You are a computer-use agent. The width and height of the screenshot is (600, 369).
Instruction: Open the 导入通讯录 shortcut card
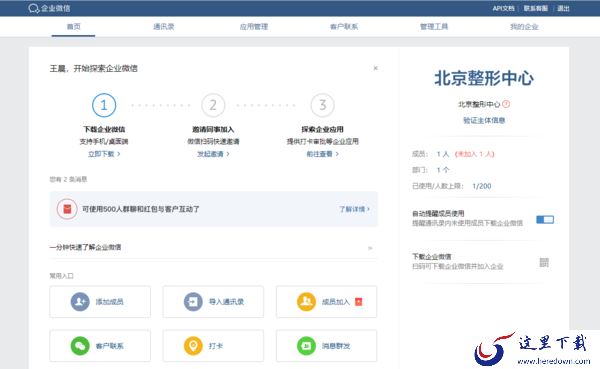click(213, 302)
